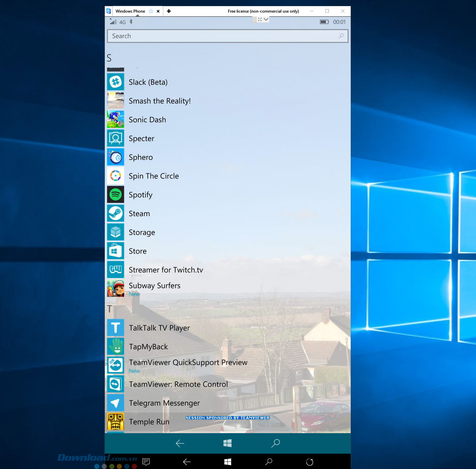Click the search icon in the black bottom bar
476x469 pixels.
click(x=269, y=462)
